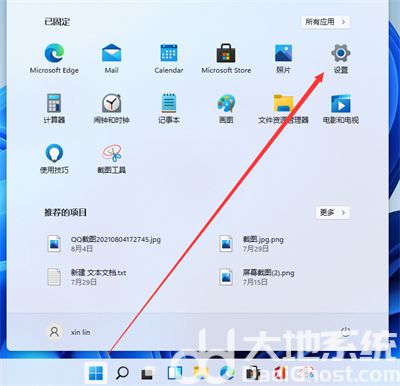Launch the 画图 paint app
The image size is (400, 386).
(x=226, y=108)
